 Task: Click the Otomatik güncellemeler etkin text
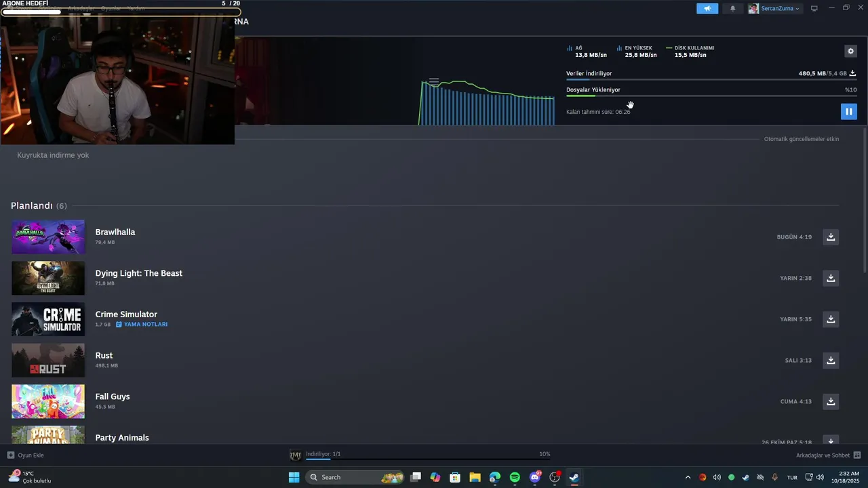pos(802,139)
